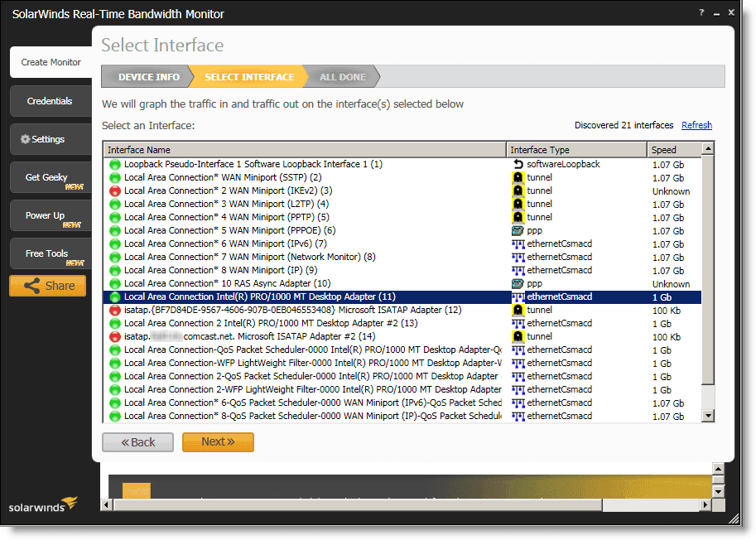
Task: Click the softwareLoopback type icon on the first row
Action: click(x=517, y=164)
